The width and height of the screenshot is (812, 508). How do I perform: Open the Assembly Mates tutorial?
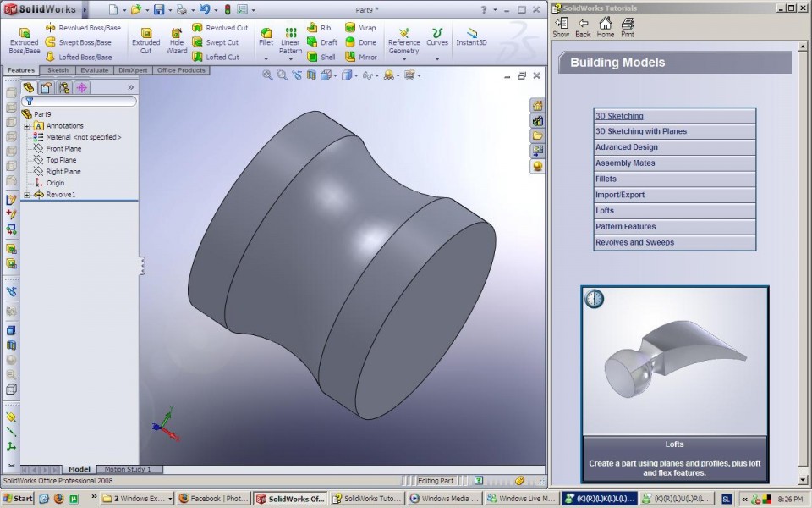point(675,163)
